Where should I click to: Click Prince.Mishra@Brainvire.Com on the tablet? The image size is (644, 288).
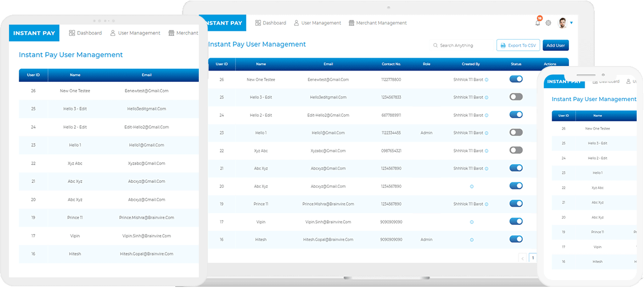tap(147, 218)
